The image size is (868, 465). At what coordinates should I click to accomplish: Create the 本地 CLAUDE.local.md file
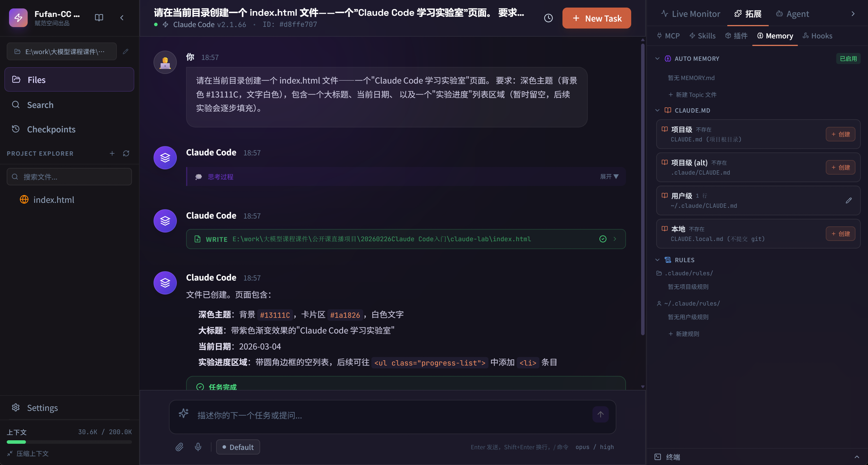coord(840,234)
